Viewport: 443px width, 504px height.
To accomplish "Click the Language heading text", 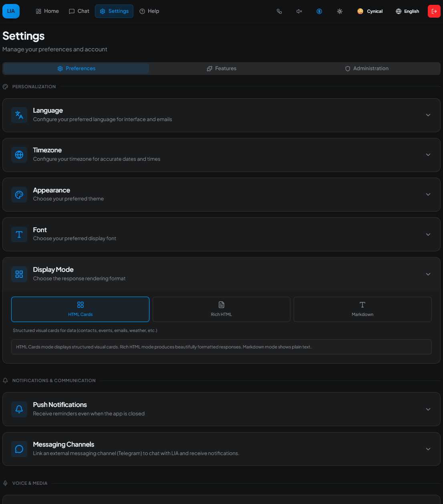I will (48, 111).
